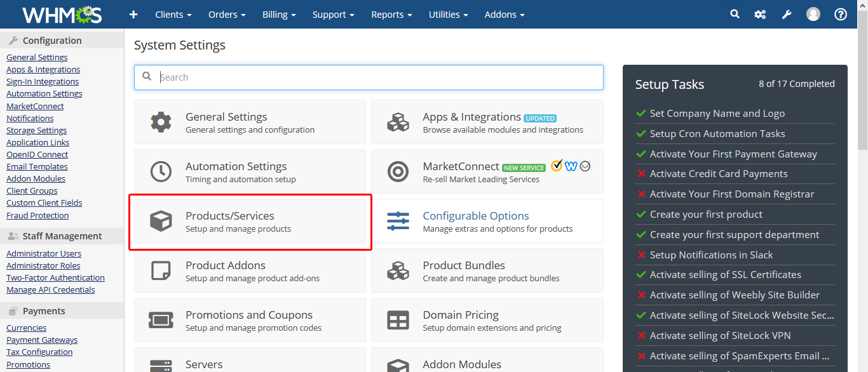
Task: Click the magnifier search icon in top navbar
Action: coord(735,14)
